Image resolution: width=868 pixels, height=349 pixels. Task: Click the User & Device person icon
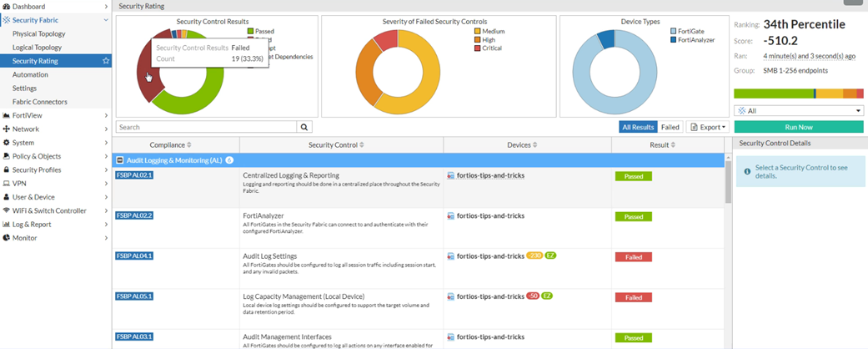[x=7, y=197]
